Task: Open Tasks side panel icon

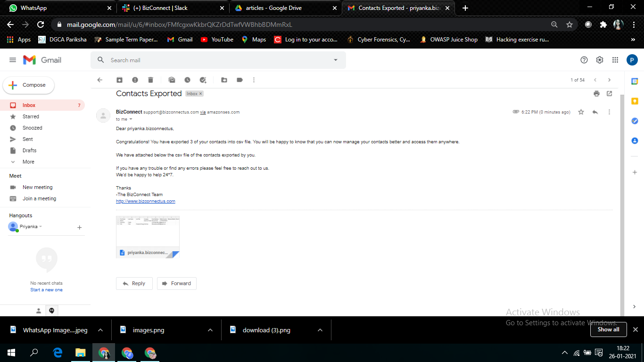Action: tap(635, 121)
